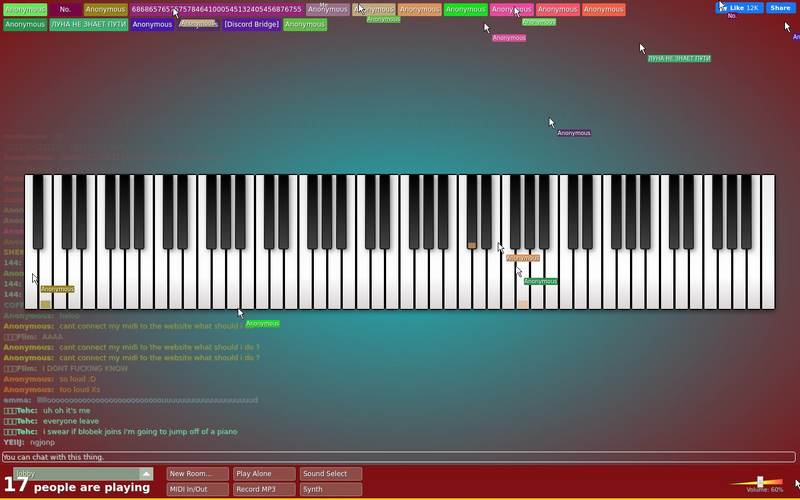Click the first Anonymous tag in top-left corner
This screenshot has width=800, height=500.
[25, 10]
